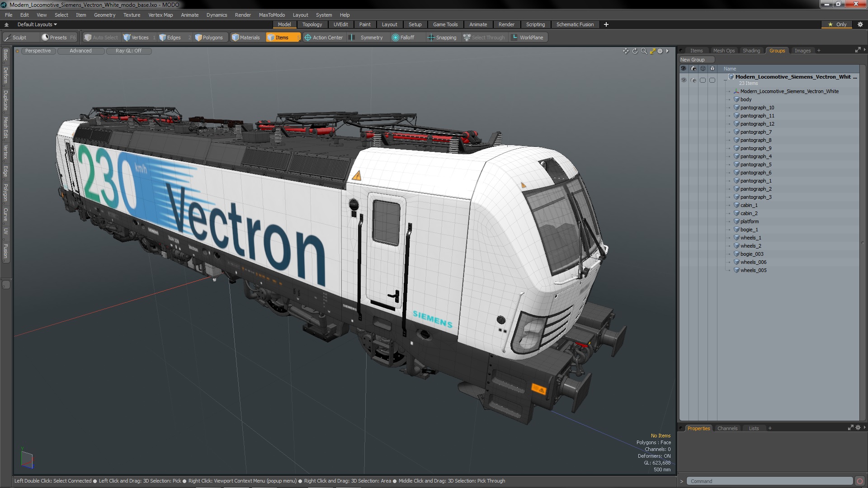Open the Perspective view type dropdown
Screen dimensions: 868x488
pos(38,51)
